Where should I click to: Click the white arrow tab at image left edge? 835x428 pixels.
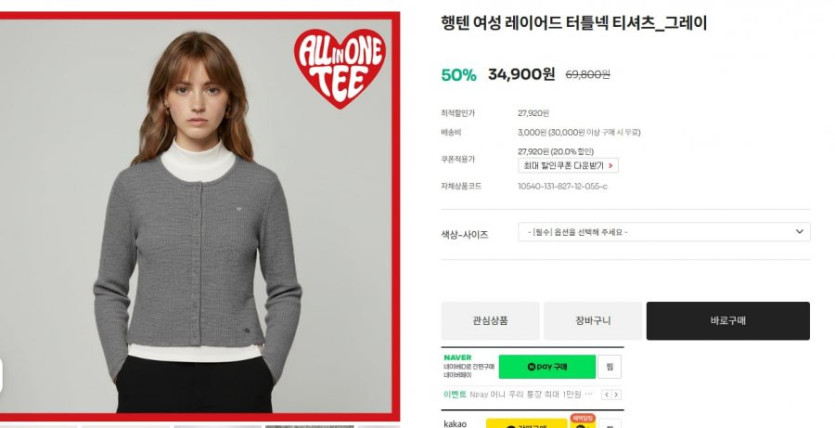pyautogui.click(x=1, y=375)
